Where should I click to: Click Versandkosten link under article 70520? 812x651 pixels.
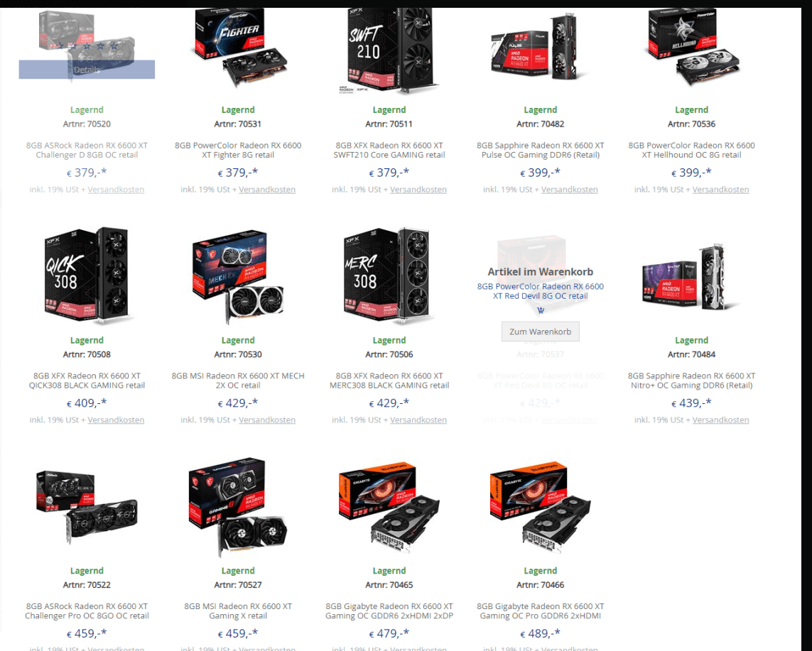tap(116, 190)
